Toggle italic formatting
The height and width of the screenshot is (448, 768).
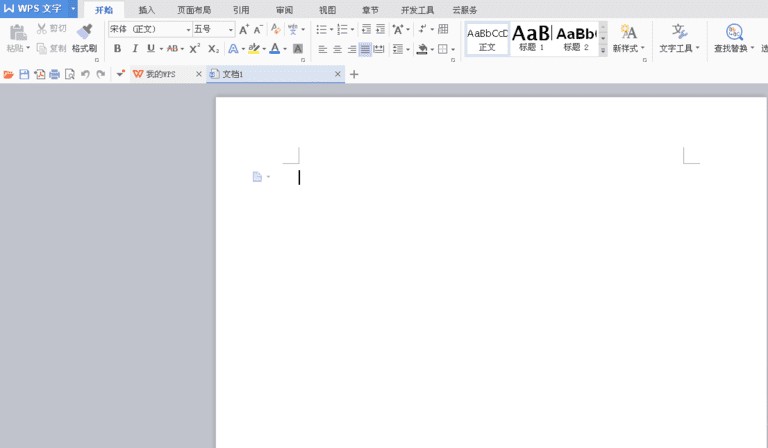(x=135, y=48)
